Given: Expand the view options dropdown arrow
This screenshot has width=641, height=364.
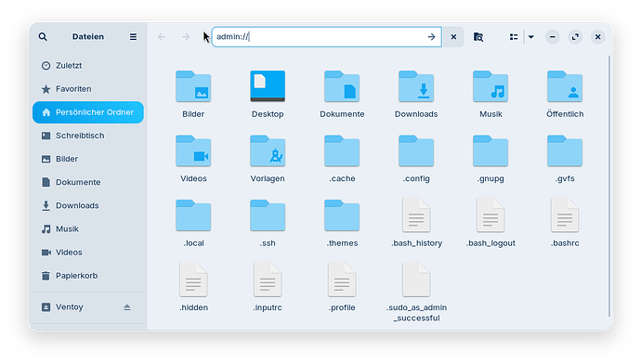Looking at the screenshot, I should 531,37.
